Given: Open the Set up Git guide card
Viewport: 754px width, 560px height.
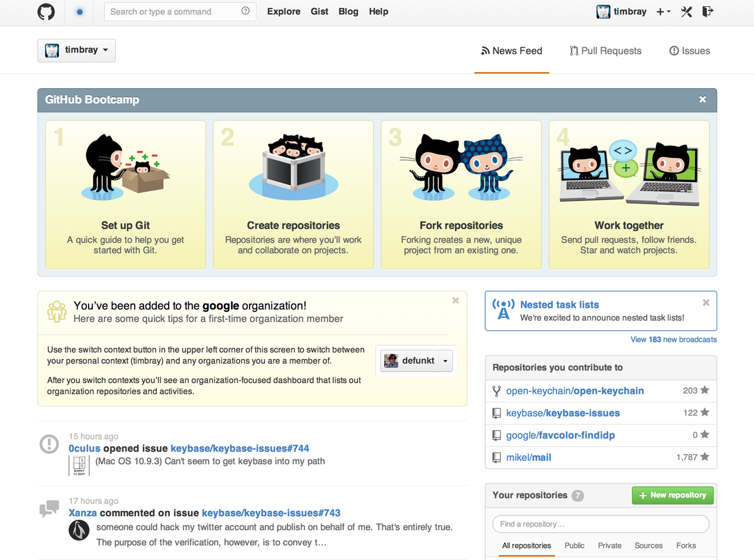Looking at the screenshot, I should tap(125, 195).
